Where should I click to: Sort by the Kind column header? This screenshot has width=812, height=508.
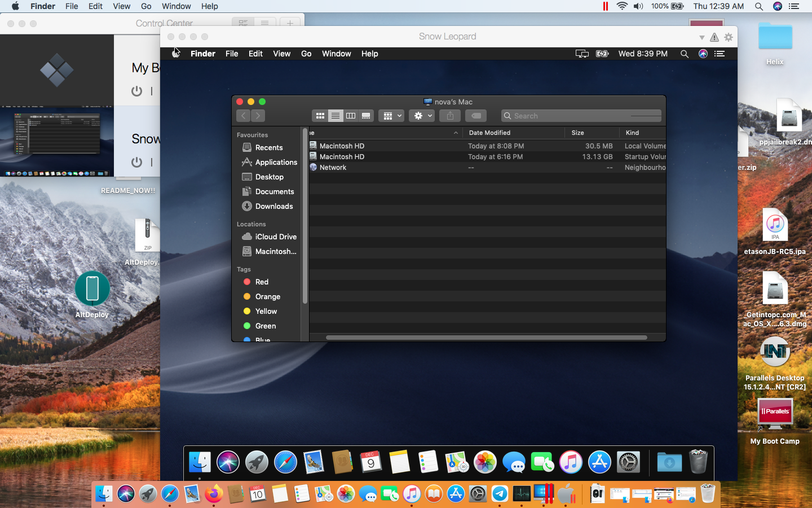(643, 133)
